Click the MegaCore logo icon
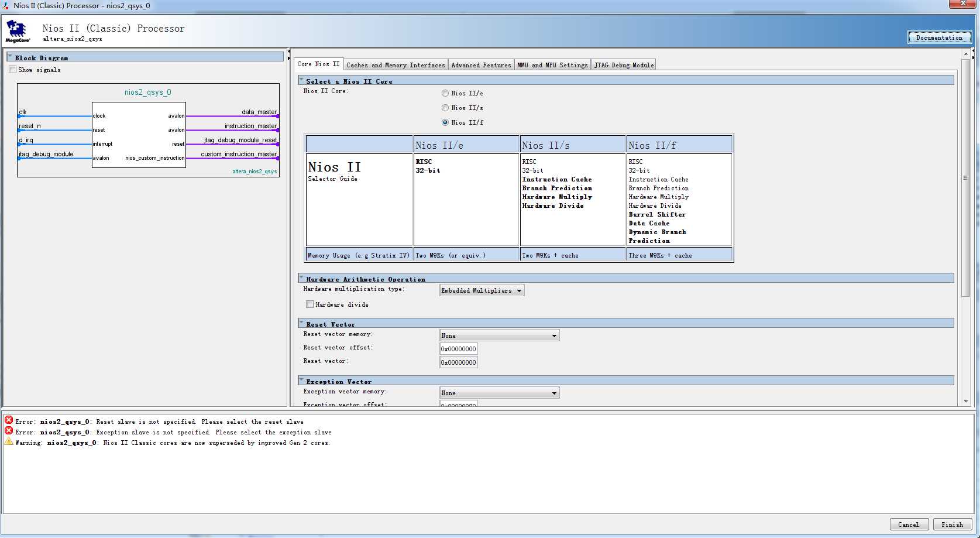Image resolution: width=980 pixels, height=538 pixels. 17,32
